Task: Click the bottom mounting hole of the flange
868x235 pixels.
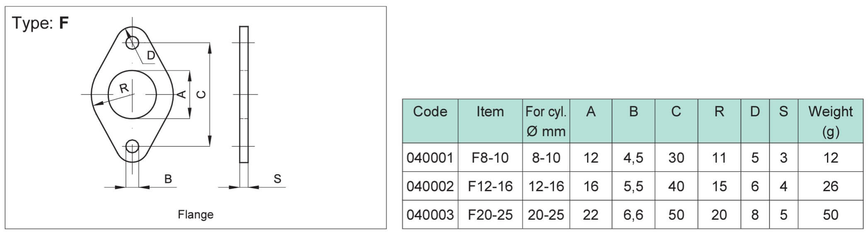Action: click(x=132, y=146)
